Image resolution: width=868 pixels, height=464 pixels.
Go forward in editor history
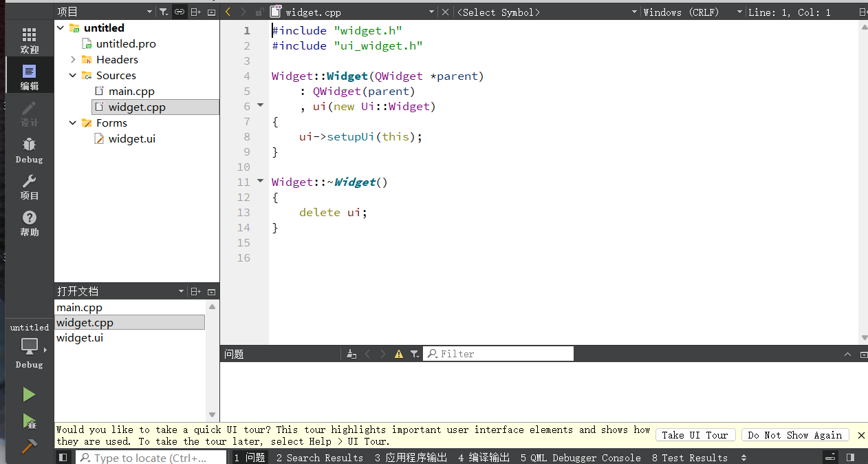[x=243, y=12]
